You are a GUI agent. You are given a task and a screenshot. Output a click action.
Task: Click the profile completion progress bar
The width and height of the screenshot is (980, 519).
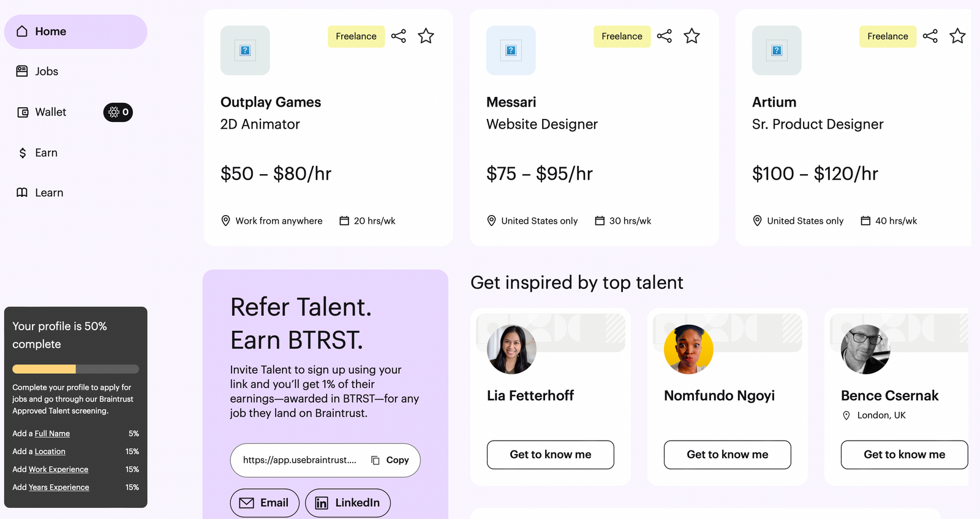75,369
